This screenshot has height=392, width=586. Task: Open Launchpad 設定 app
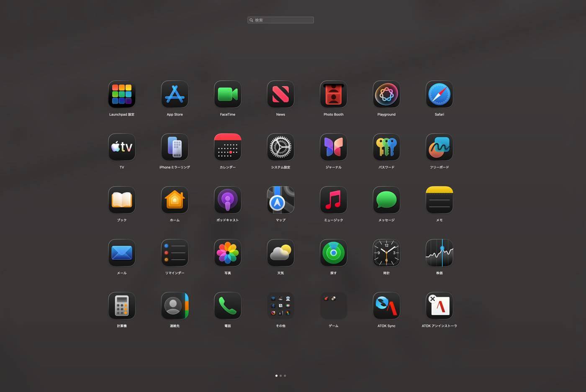pos(122,95)
